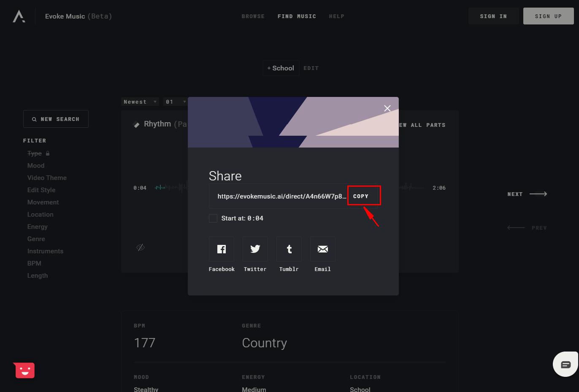Image resolution: width=579 pixels, height=392 pixels.
Task: Close the Share dialog
Action: click(x=387, y=108)
